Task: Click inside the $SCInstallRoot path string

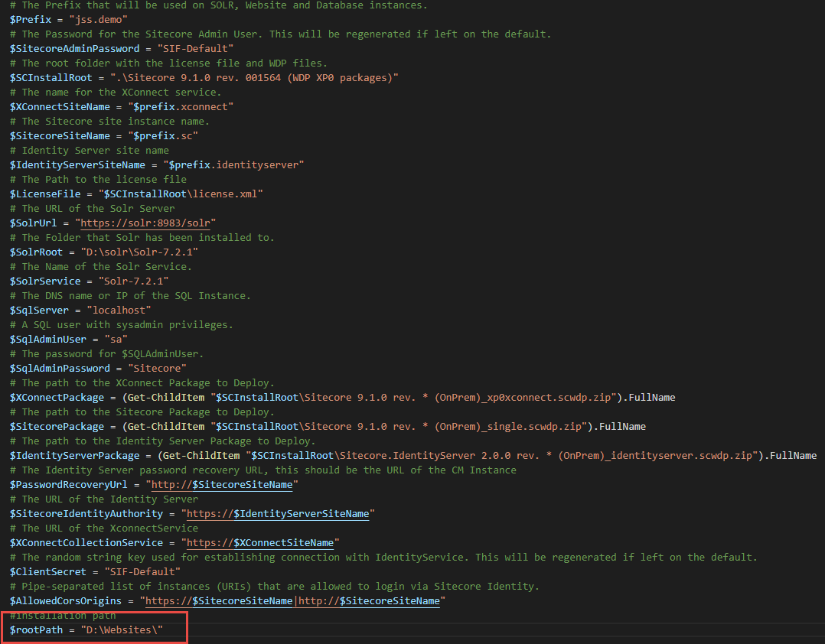Action: (x=254, y=77)
